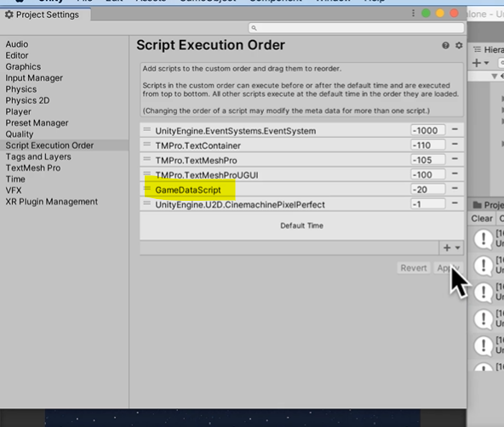This screenshot has width=504, height=427.
Task: Edit the -105 order value for TextMeshPro
Action: pyautogui.click(x=428, y=160)
